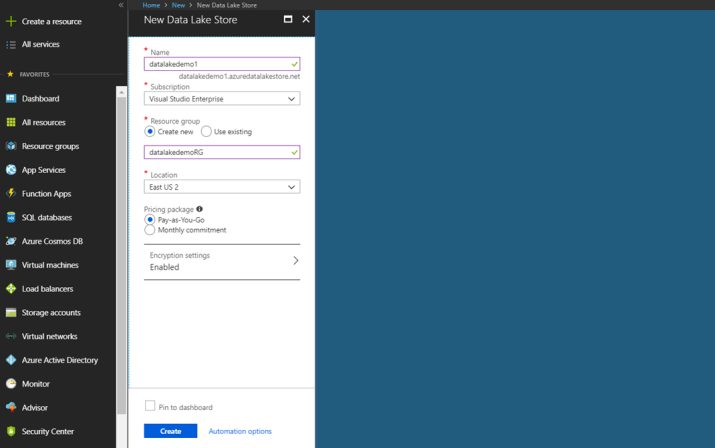The image size is (715, 448).
Task: Expand the Encryption settings section
Action: [221, 261]
